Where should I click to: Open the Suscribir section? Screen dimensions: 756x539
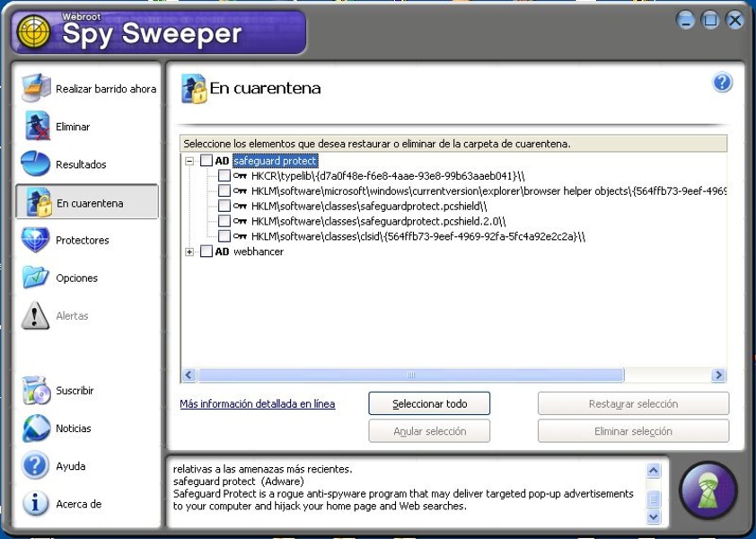pyautogui.click(x=75, y=391)
